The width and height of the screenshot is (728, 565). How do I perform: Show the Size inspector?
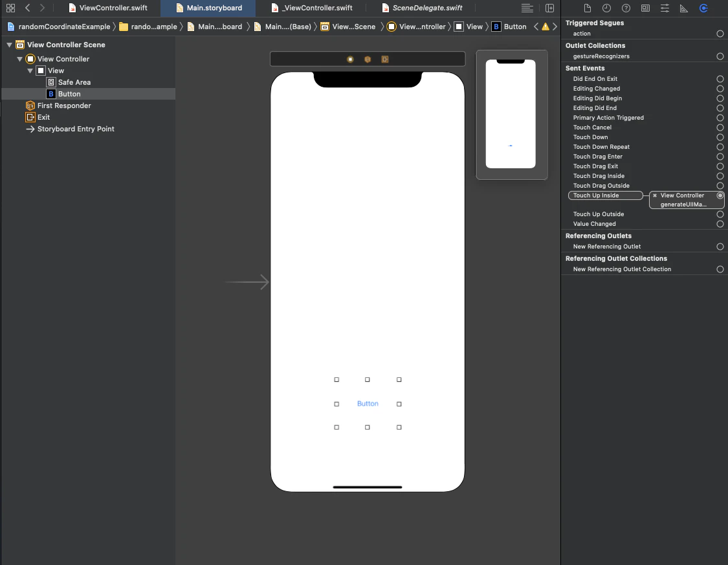click(684, 8)
